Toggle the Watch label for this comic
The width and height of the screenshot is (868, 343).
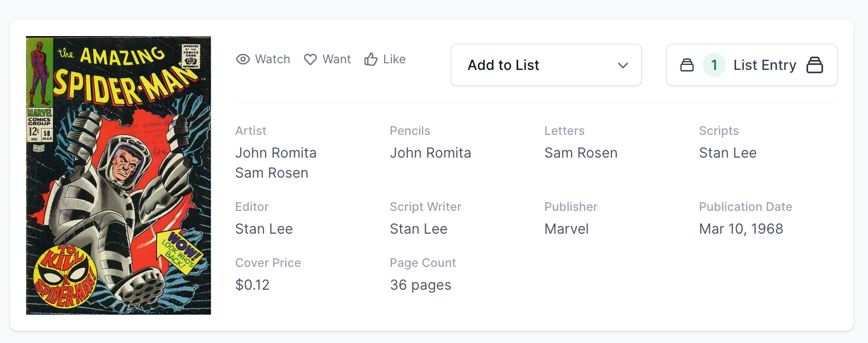(x=272, y=59)
